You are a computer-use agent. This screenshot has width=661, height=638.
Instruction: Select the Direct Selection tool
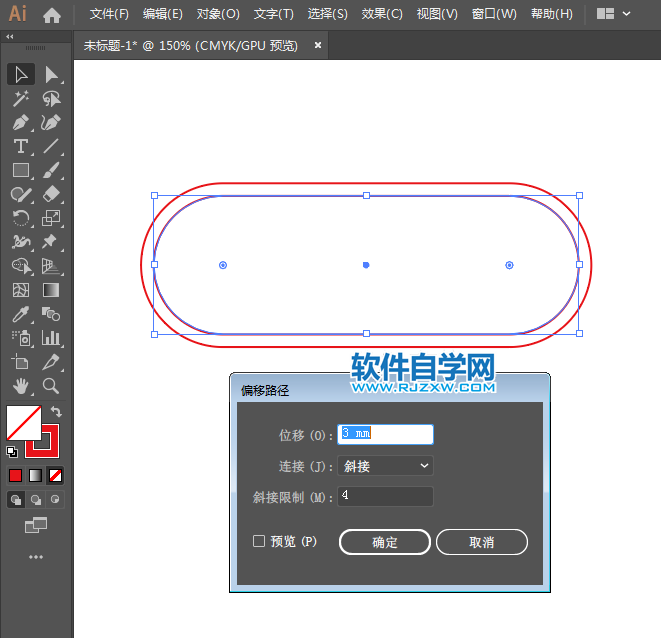click(x=51, y=74)
